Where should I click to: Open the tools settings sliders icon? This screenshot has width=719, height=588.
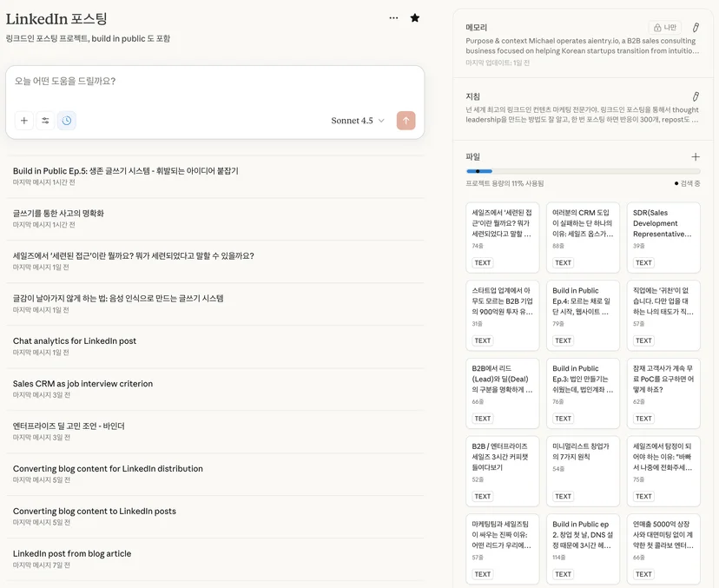(45, 121)
